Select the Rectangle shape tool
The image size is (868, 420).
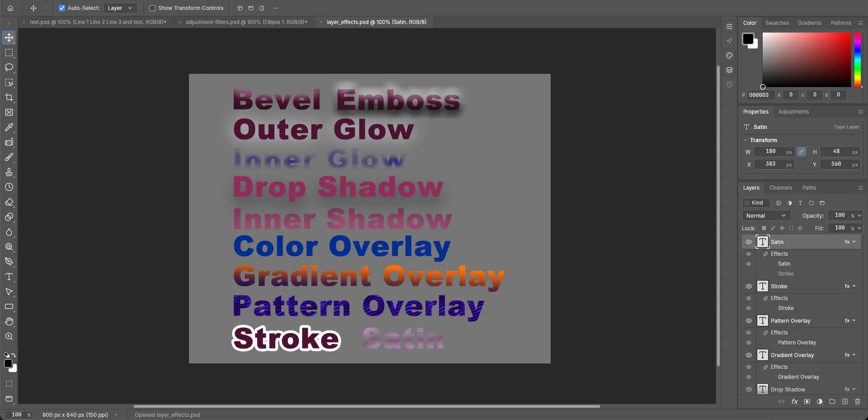coord(9,306)
